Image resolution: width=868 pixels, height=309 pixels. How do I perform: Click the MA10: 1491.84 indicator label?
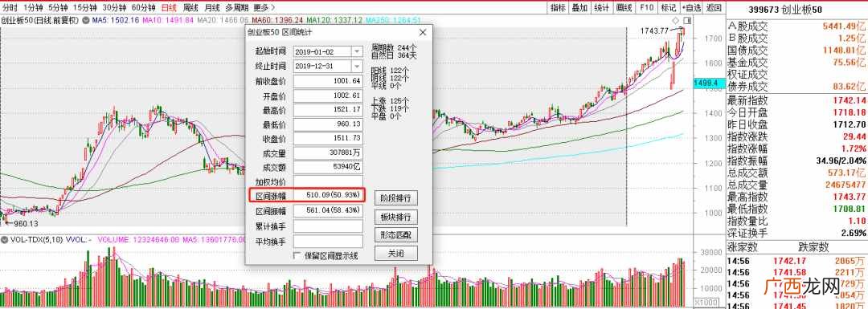click(x=167, y=20)
